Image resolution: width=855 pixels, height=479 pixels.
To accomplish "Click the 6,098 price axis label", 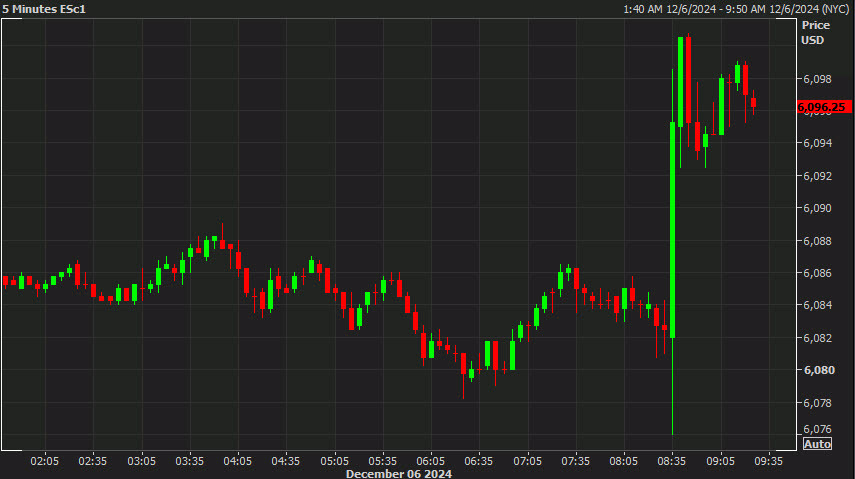I will click(x=817, y=79).
